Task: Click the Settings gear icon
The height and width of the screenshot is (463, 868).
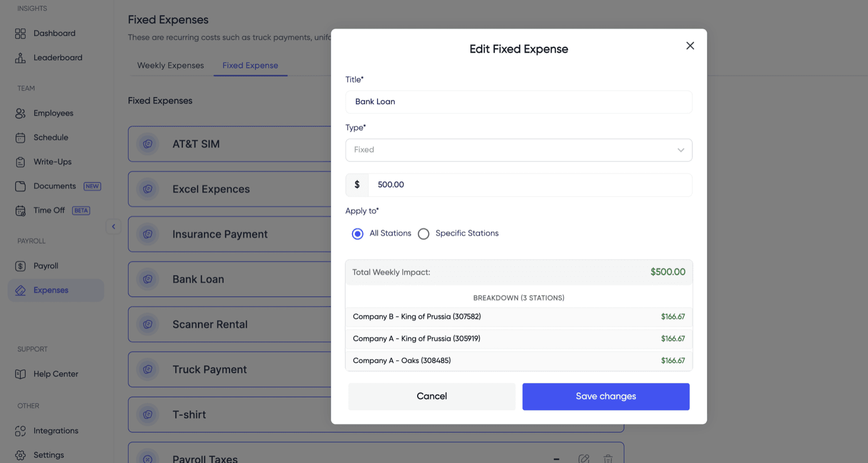Action: [20, 455]
